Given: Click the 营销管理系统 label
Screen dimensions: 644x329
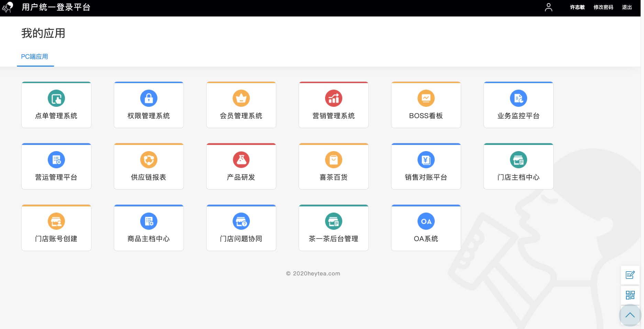Looking at the screenshot, I should [334, 116].
